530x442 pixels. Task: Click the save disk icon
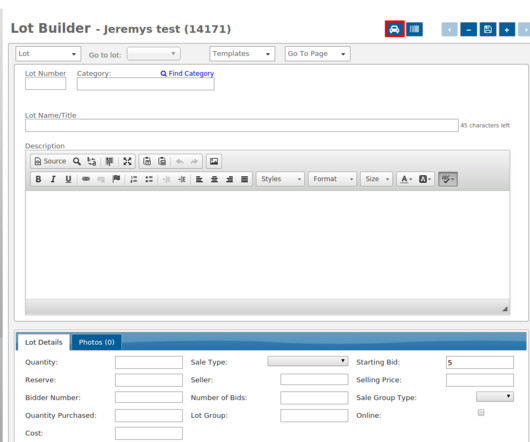click(487, 29)
